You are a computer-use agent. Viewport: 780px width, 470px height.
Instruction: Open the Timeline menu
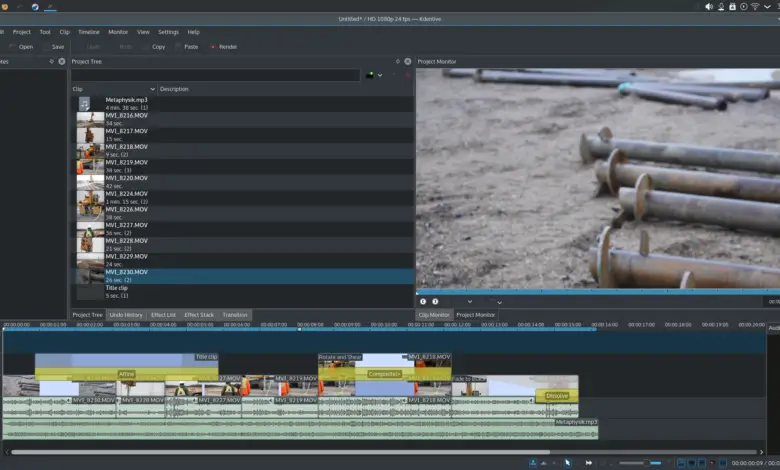point(88,32)
